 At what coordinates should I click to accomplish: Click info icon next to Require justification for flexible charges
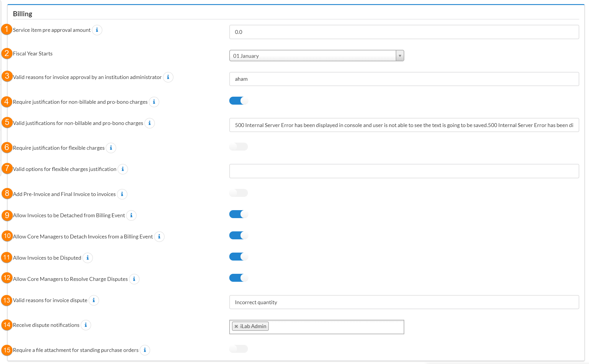click(x=111, y=148)
